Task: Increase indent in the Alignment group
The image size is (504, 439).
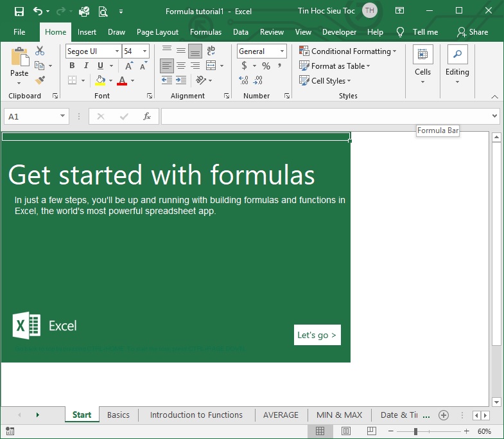Action: pyautogui.click(x=181, y=80)
